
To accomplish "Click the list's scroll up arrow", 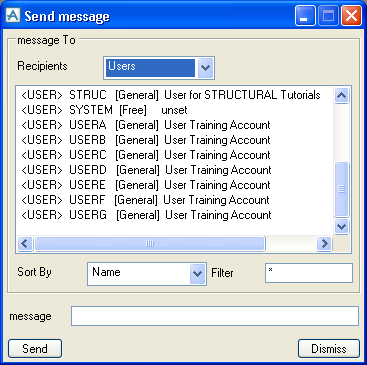I will 341,96.
